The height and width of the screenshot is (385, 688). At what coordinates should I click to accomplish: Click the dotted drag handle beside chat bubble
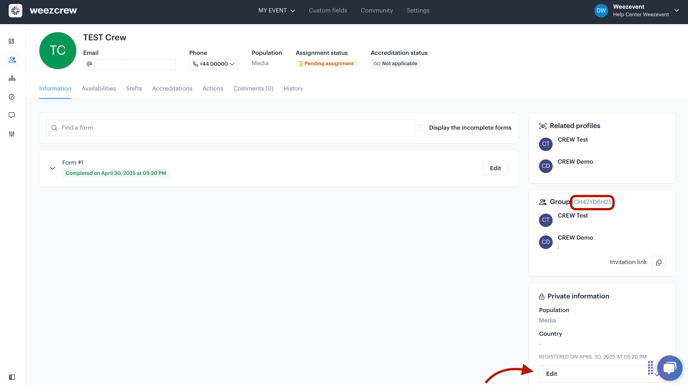click(x=650, y=368)
